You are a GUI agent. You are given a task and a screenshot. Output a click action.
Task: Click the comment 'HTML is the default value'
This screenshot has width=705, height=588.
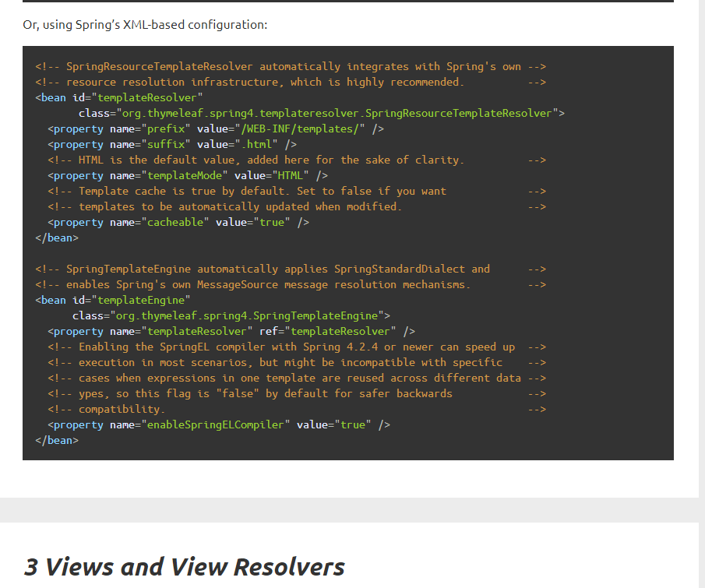click(x=297, y=160)
